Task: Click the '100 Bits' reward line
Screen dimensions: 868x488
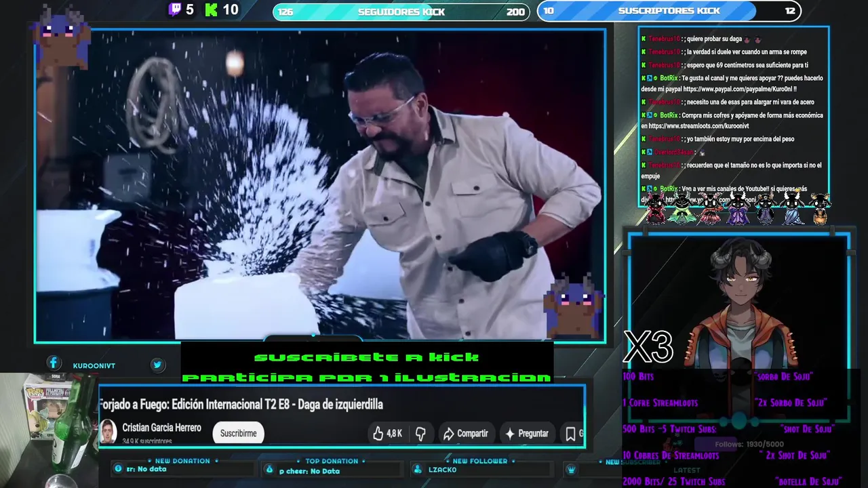Action: (637, 376)
